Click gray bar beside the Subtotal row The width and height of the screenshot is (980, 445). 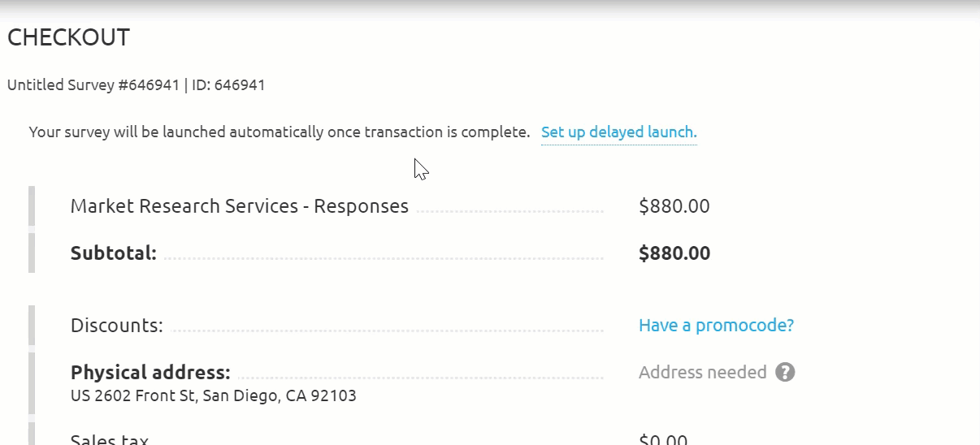32,253
